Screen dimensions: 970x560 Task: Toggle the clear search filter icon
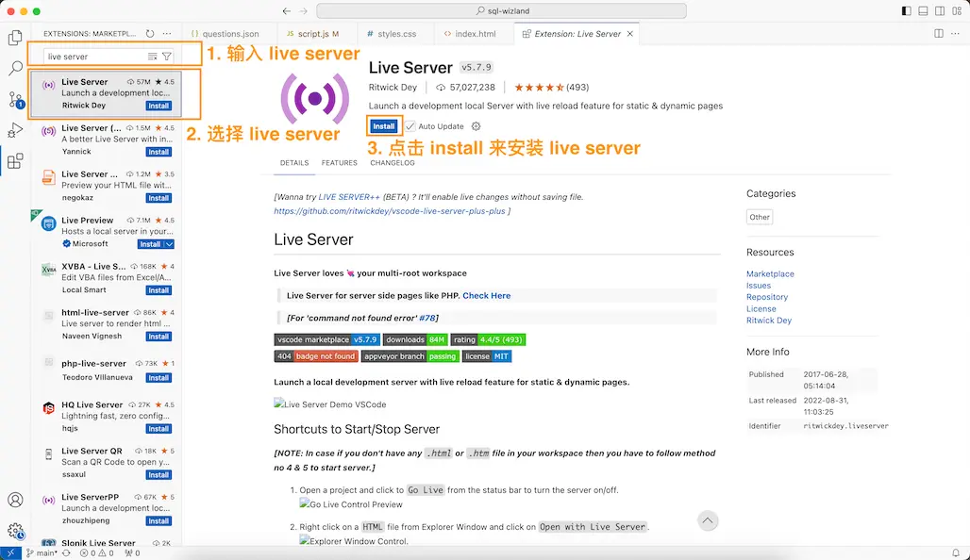tap(151, 57)
